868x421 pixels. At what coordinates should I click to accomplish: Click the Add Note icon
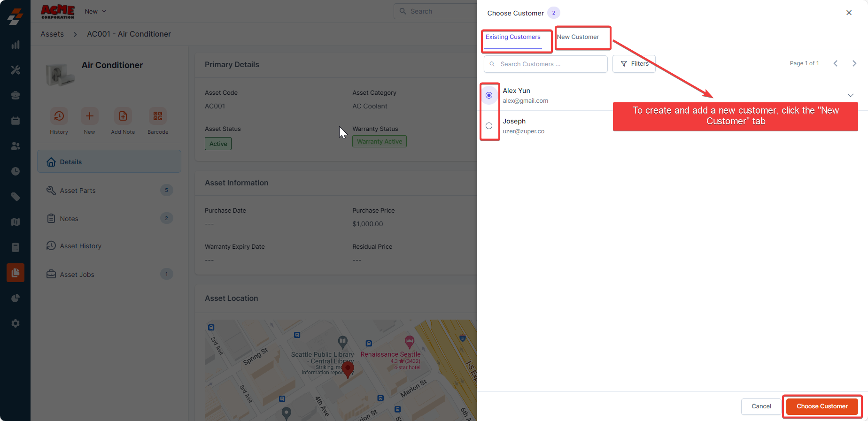pyautogui.click(x=123, y=116)
